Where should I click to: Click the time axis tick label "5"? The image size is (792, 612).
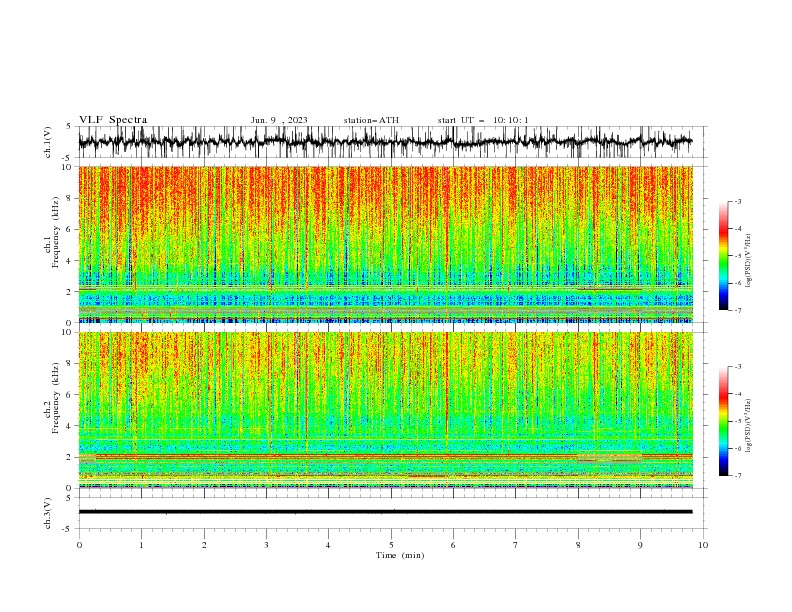[x=391, y=545]
